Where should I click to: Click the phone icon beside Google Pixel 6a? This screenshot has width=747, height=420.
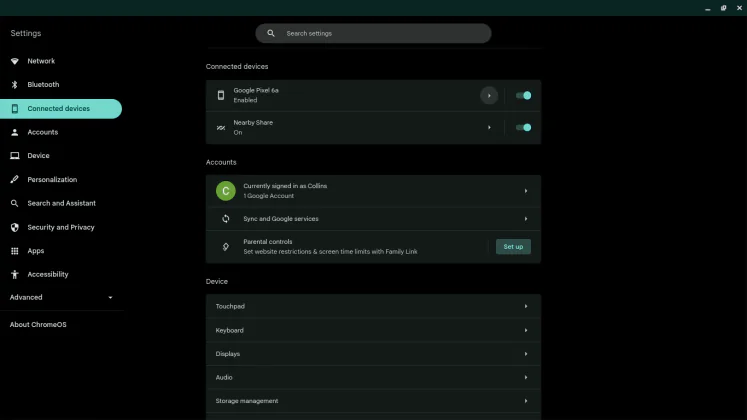coord(221,95)
